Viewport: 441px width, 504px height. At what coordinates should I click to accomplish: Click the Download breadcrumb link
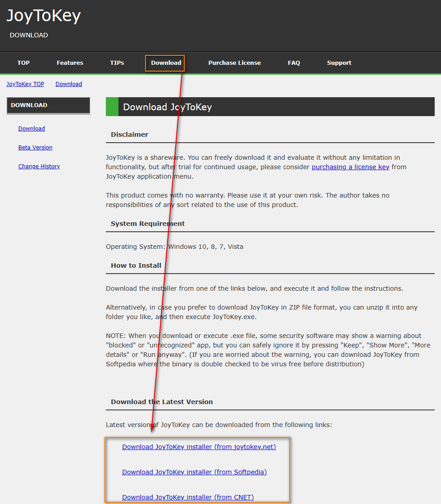tap(68, 84)
